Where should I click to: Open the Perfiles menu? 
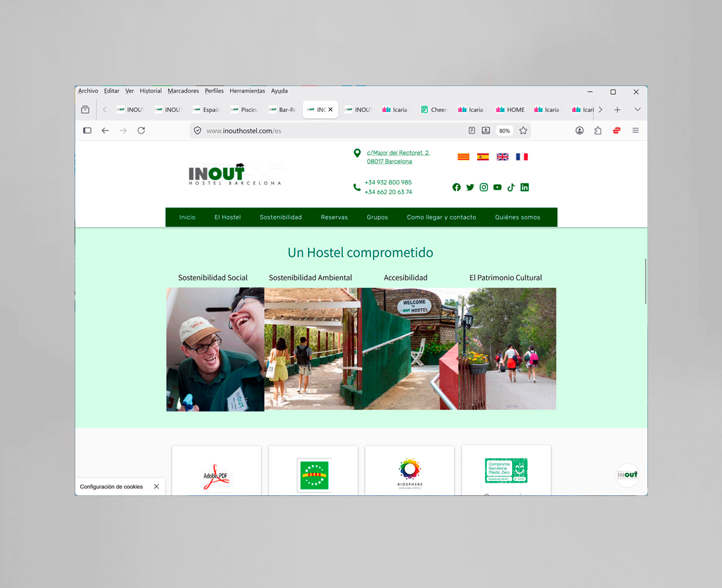coord(214,91)
